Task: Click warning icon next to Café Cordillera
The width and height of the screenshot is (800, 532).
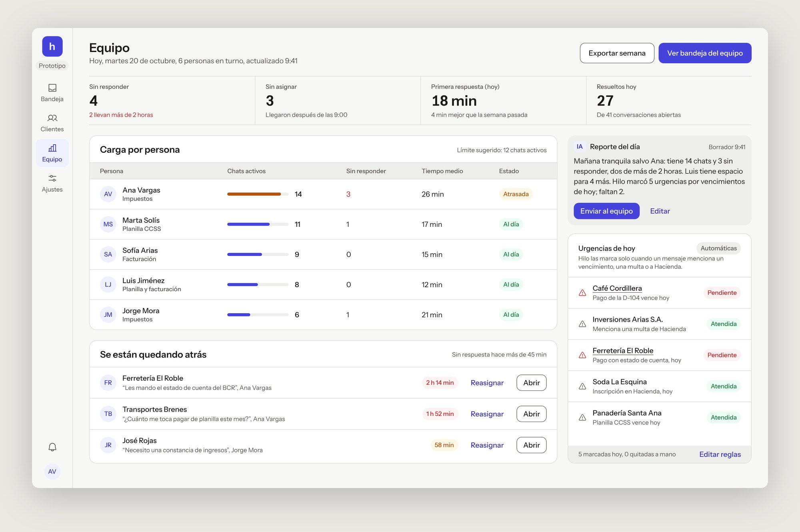Action: pyautogui.click(x=582, y=293)
